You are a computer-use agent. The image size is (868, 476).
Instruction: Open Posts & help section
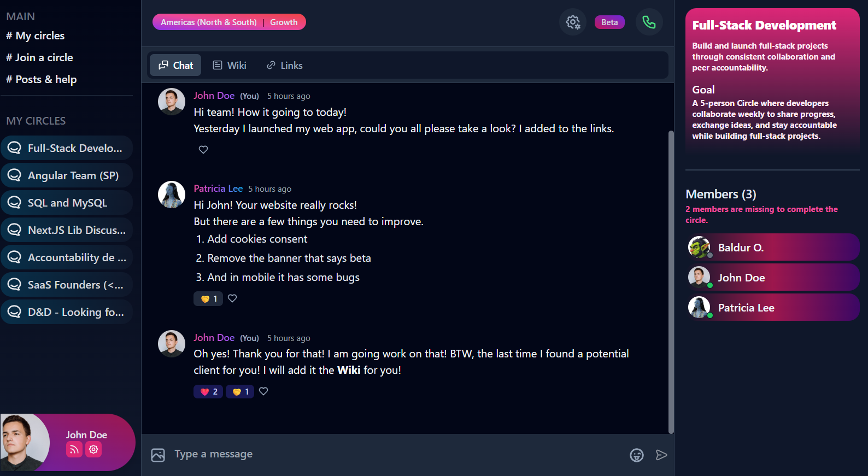pos(42,79)
